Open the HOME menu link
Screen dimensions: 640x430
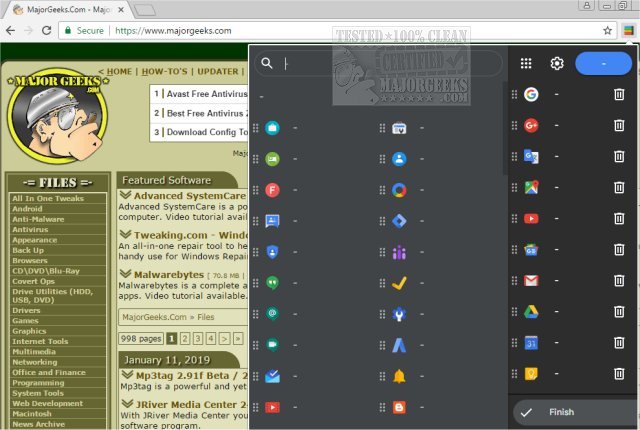[x=118, y=72]
